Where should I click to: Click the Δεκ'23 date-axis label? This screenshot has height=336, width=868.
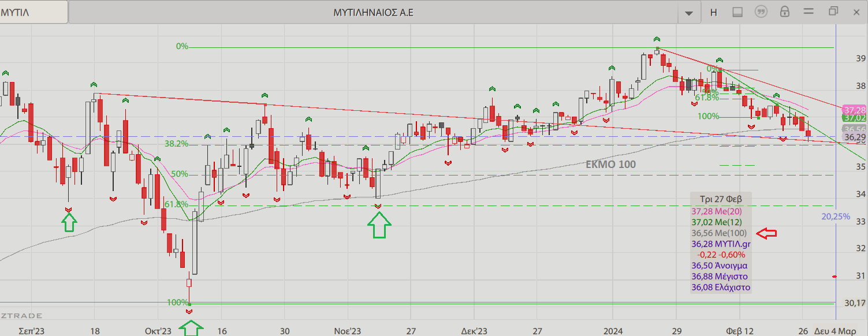tap(474, 331)
